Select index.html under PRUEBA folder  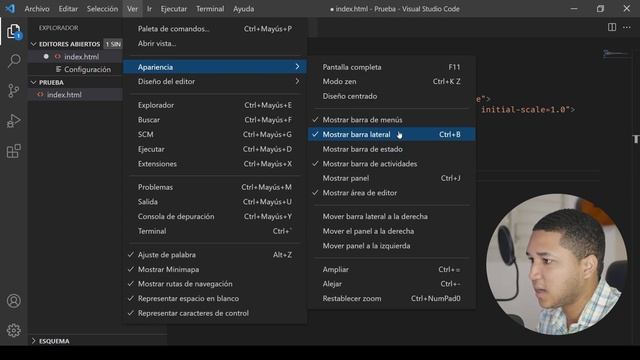[x=75, y=94]
